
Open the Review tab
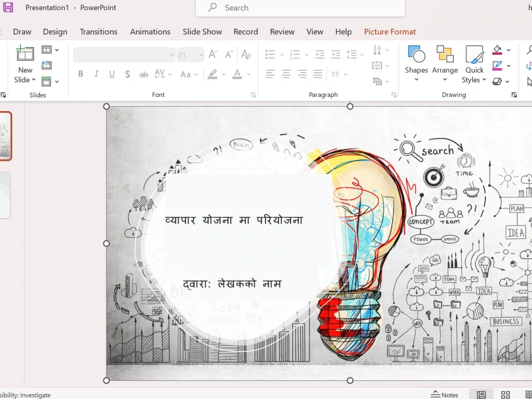click(x=282, y=31)
